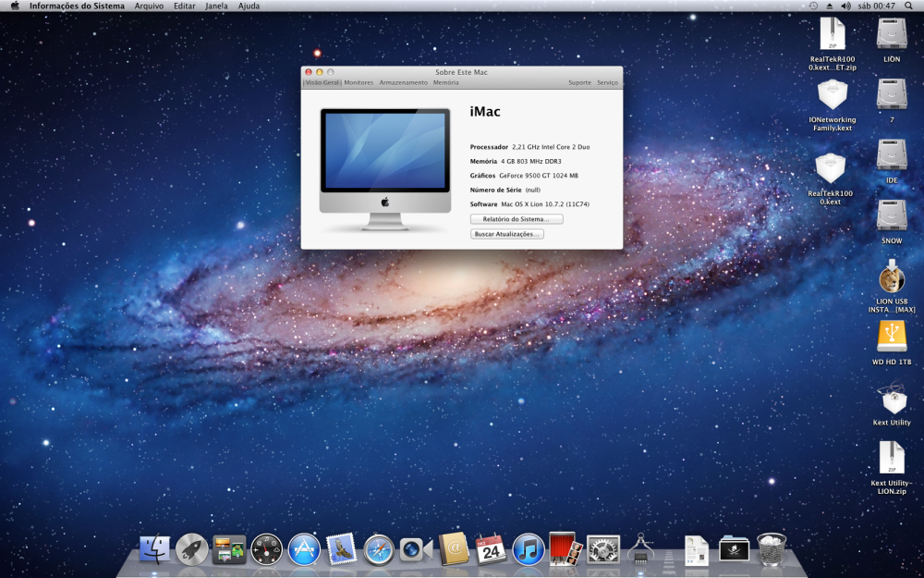Launch Safari compass icon in Dock

(379, 549)
